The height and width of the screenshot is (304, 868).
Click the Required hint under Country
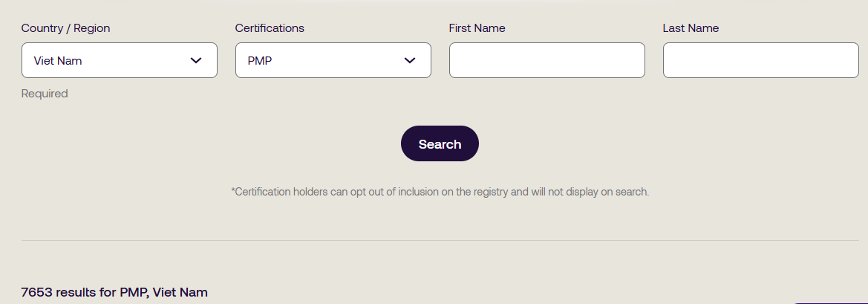click(45, 94)
